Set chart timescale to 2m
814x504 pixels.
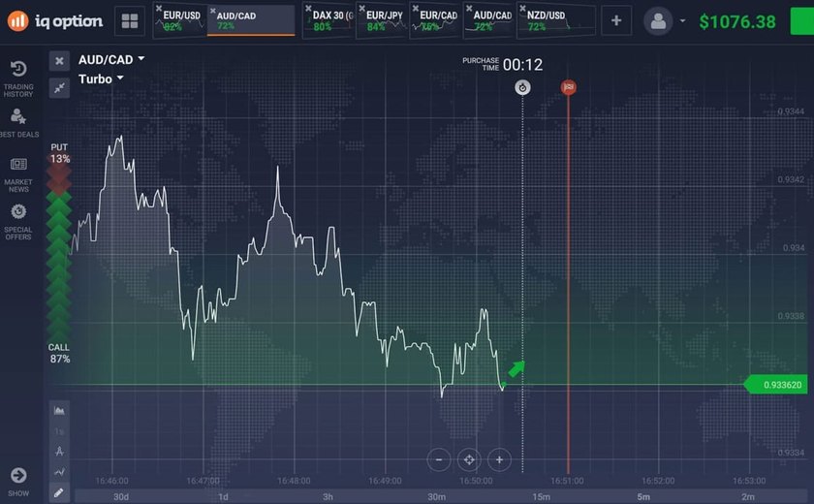tap(748, 497)
